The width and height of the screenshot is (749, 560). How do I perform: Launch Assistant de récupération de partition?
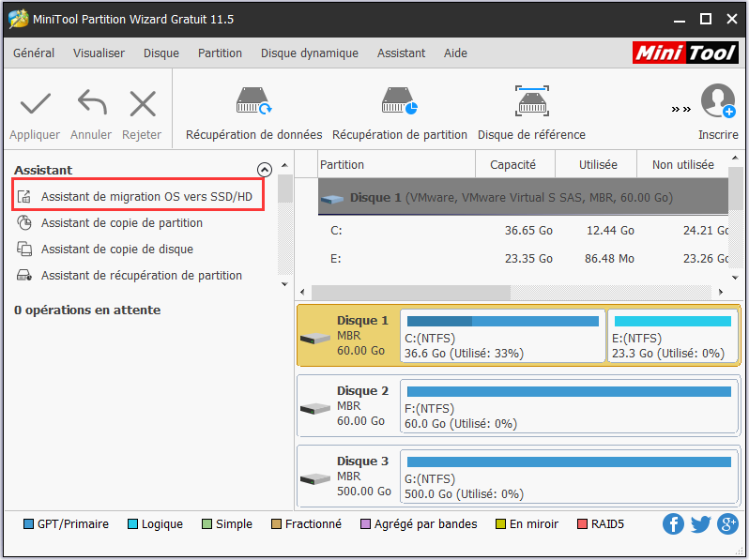[x=142, y=276]
